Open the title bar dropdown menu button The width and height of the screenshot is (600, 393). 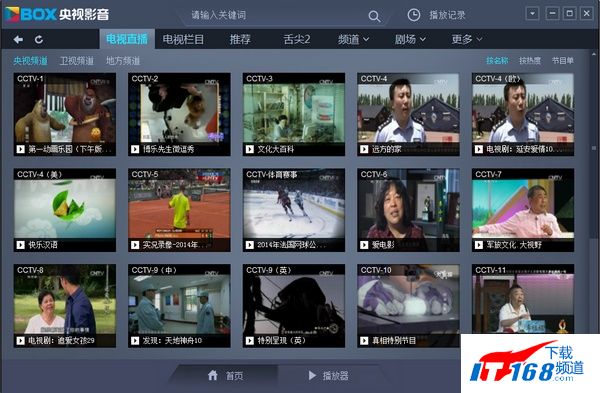532,13
